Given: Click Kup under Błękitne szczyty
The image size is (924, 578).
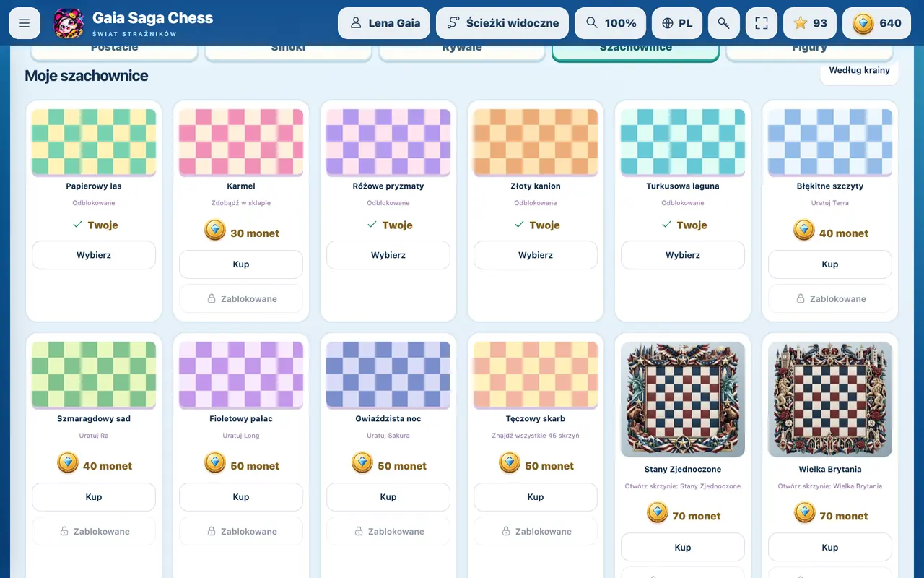Looking at the screenshot, I should click(830, 264).
